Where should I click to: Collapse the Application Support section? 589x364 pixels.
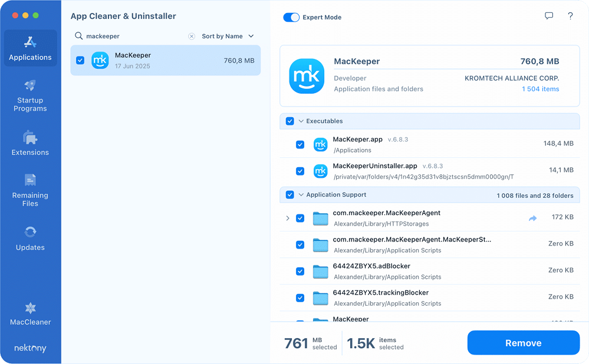pyautogui.click(x=301, y=195)
